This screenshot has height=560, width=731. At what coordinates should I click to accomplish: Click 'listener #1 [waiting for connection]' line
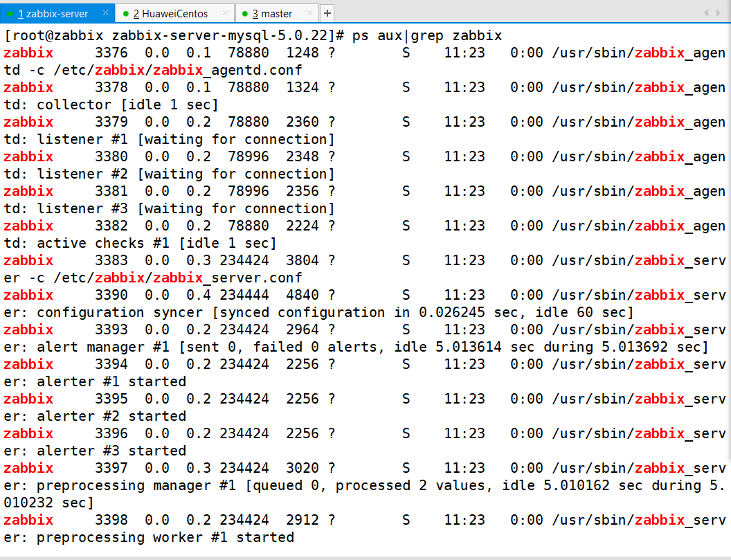click(186, 139)
